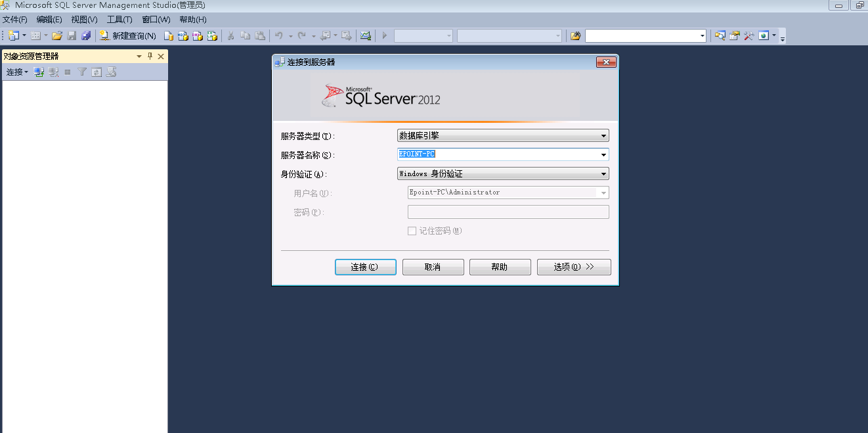Open the 视图(V) menu
The height and width of the screenshot is (433, 868).
coord(84,20)
